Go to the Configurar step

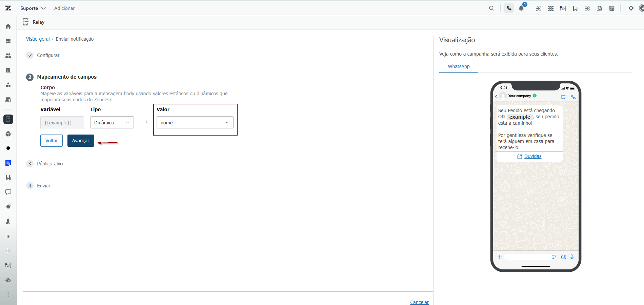(48, 55)
